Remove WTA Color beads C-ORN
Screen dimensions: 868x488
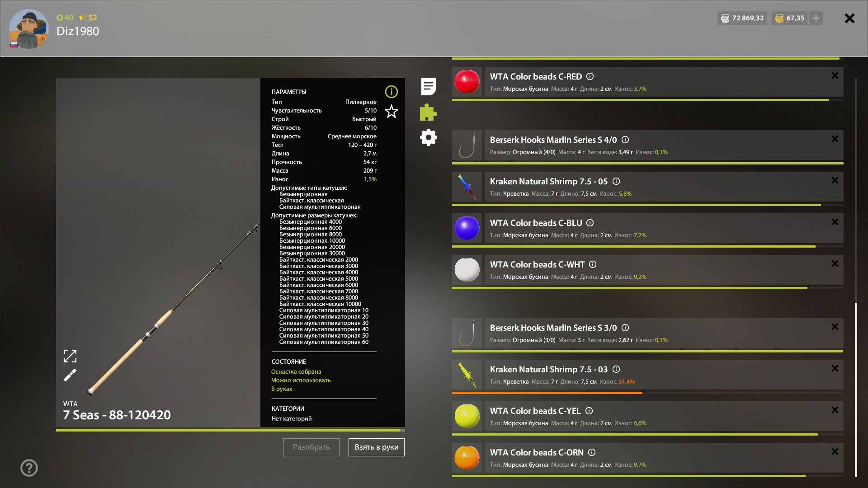(835, 451)
